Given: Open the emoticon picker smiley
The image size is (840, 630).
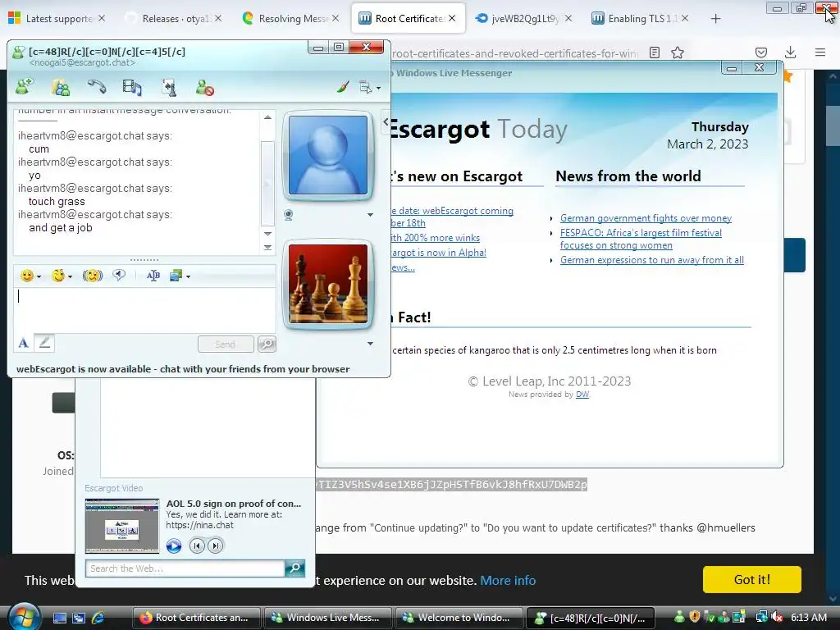Looking at the screenshot, I should (26, 276).
